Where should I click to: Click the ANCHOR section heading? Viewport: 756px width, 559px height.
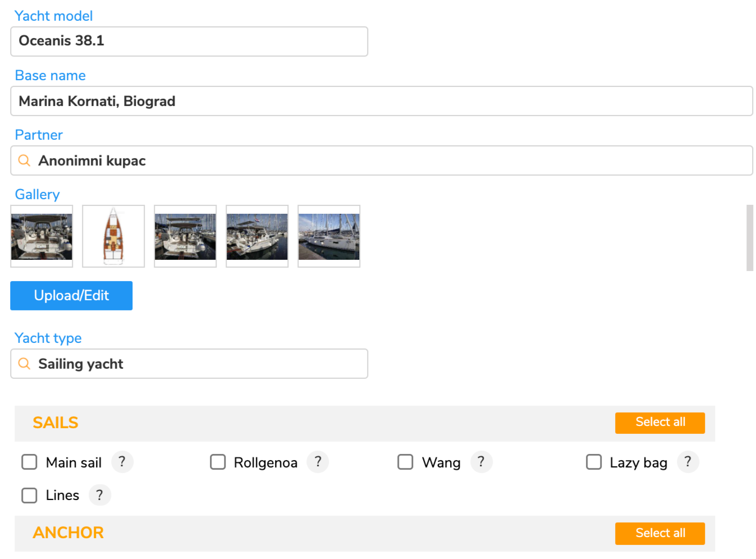pos(68,533)
